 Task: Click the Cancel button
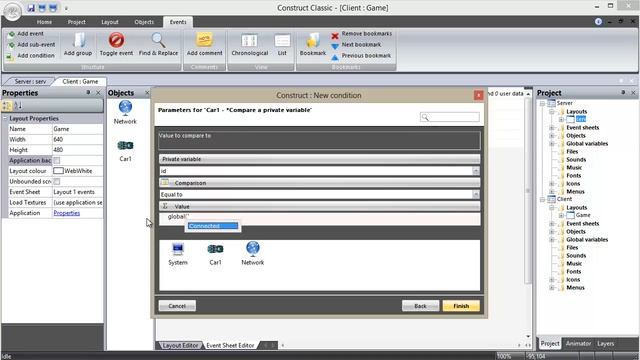point(177,306)
